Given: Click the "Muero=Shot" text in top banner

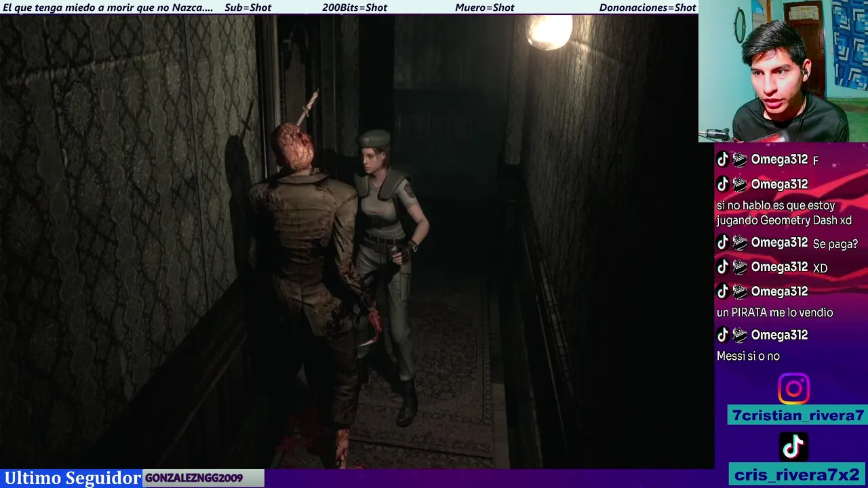Looking at the screenshot, I should (484, 7).
